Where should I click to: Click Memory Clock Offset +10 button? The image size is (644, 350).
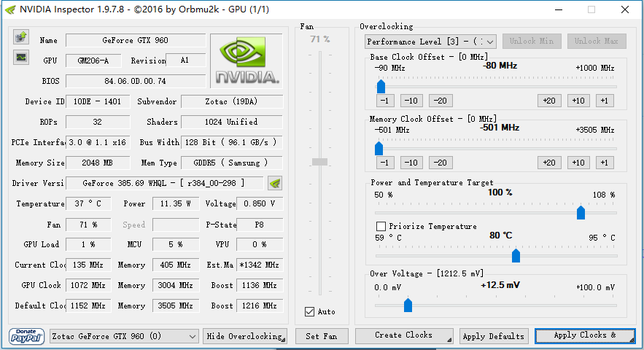coord(578,163)
